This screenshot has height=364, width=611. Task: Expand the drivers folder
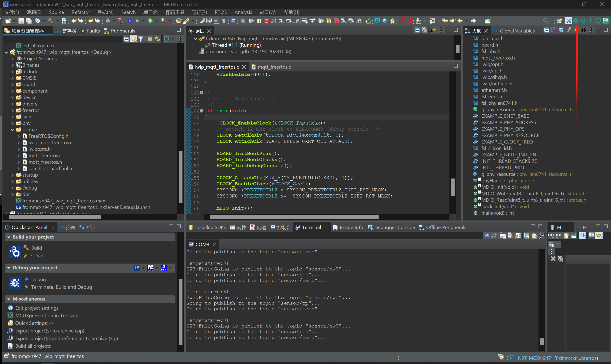[12, 104]
